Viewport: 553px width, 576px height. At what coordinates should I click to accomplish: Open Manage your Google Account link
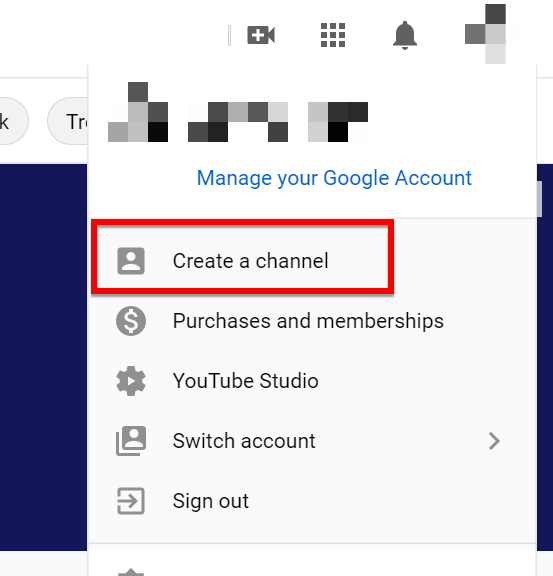coord(334,178)
